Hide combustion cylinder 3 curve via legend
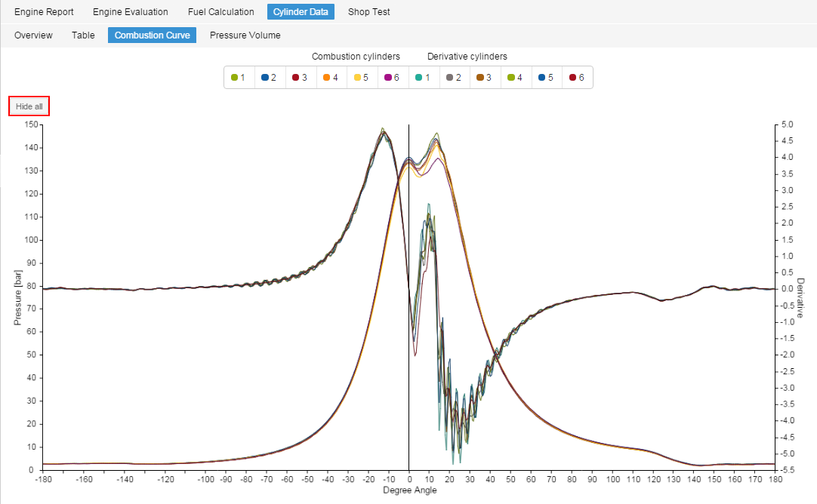Viewport: 817px width, 504px height. click(x=300, y=77)
